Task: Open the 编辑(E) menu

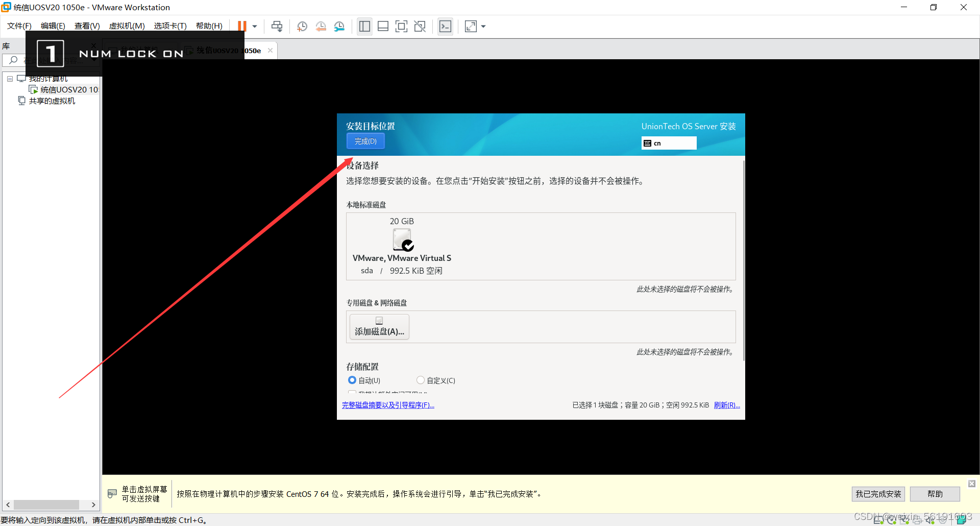Action: (53, 26)
